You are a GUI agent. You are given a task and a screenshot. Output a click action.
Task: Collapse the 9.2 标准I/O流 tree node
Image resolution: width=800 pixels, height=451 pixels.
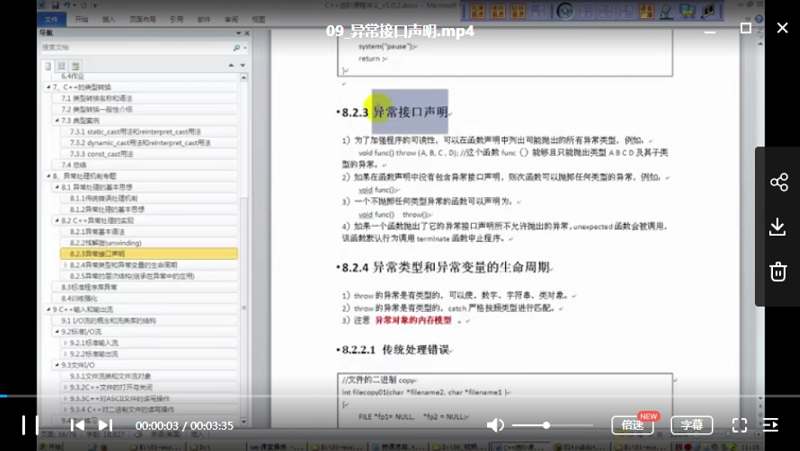(55, 331)
